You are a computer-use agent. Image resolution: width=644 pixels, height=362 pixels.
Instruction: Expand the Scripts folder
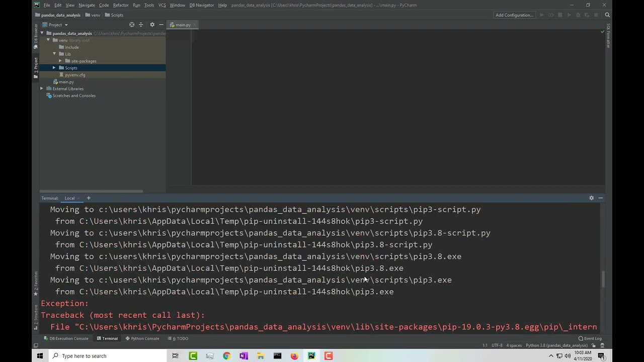tap(54, 68)
